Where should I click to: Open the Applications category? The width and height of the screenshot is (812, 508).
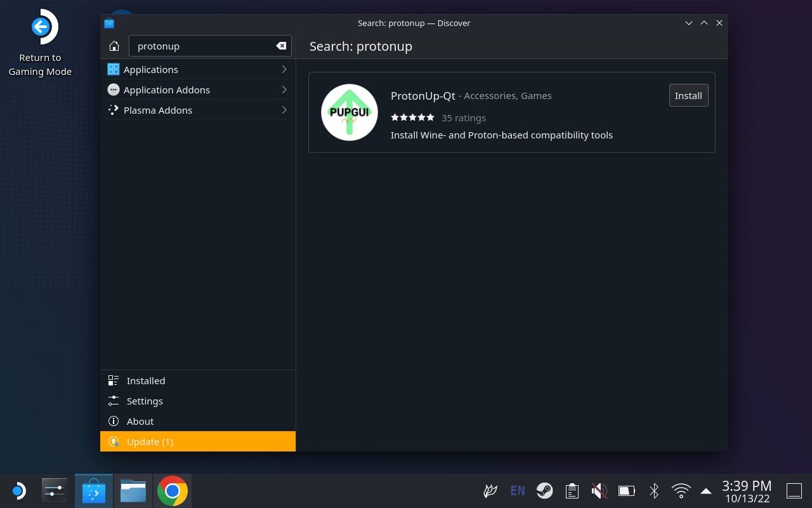198,69
